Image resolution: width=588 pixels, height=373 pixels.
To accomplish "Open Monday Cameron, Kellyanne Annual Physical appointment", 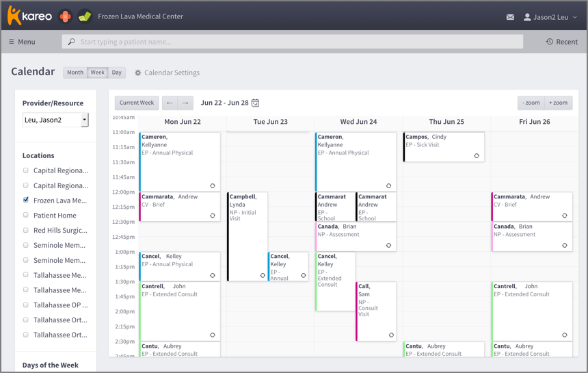I will tap(180, 162).
